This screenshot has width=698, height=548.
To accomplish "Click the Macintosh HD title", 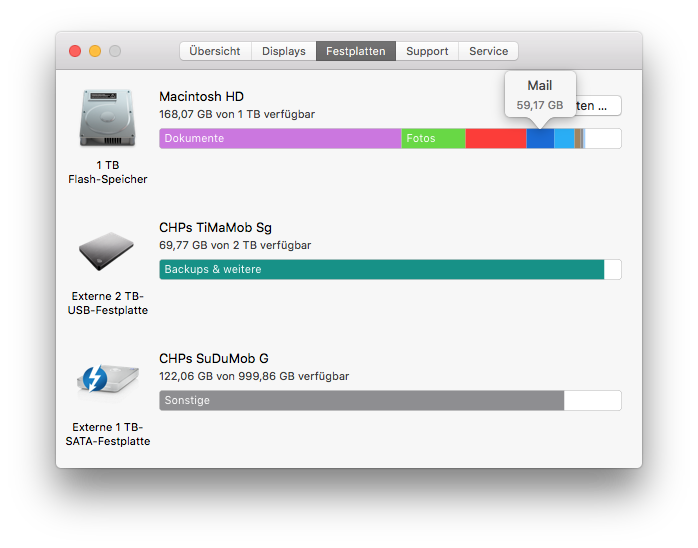I will click(202, 97).
